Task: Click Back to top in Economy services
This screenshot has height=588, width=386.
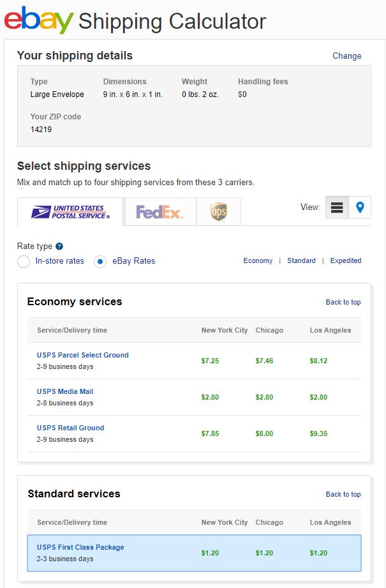Action: pyautogui.click(x=343, y=302)
